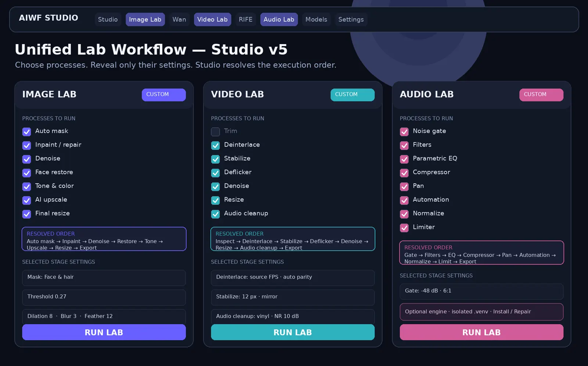588x366 pixels.
Task: Open Video Lab CUSTOM preset dropdown
Action: [352, 95]
